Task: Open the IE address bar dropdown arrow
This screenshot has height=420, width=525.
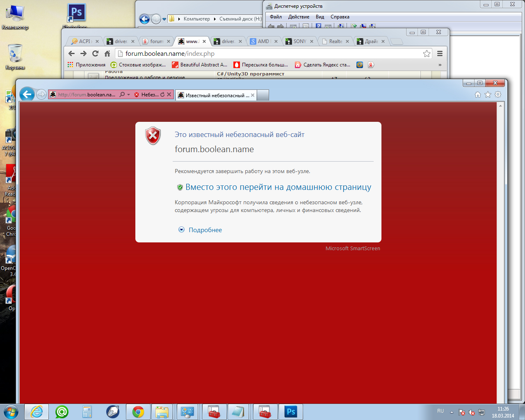Action: point(128,95)
